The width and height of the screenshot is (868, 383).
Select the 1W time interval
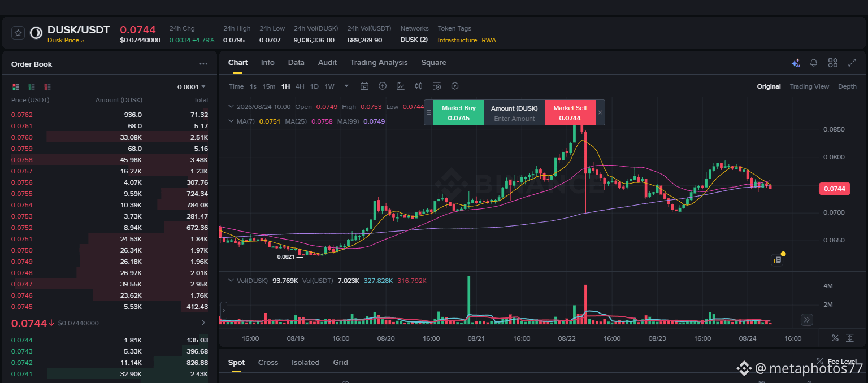(x=329, y=86)
